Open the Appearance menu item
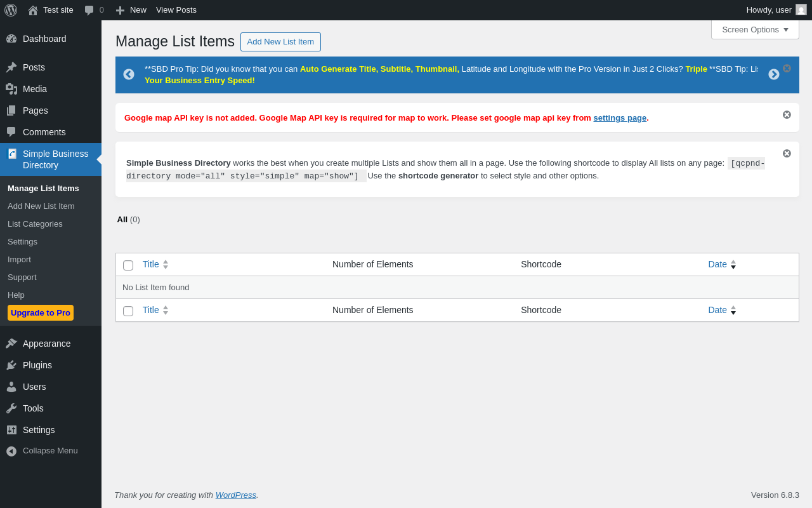Screen dimensions: 812x508 click(x=51, y=344)
